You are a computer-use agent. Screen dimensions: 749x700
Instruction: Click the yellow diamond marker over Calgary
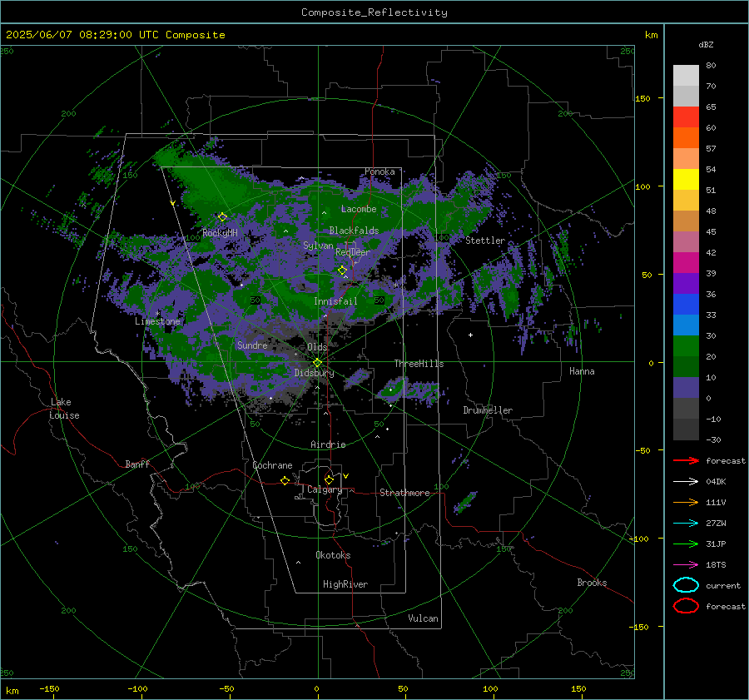pos(329,479)
